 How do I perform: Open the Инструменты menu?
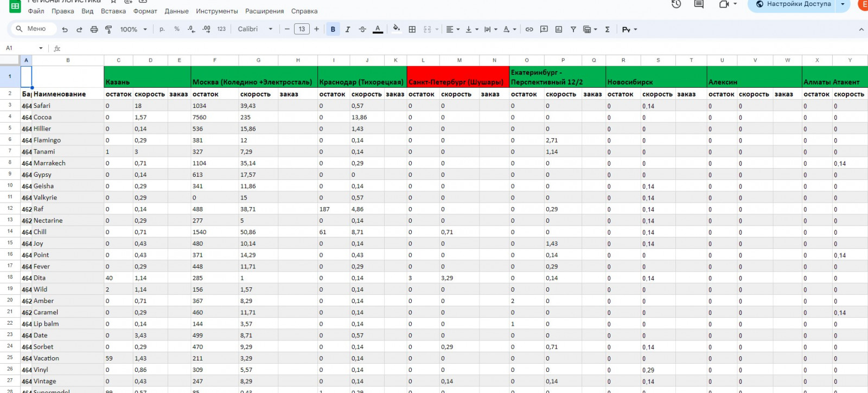[x=217, y=11]
